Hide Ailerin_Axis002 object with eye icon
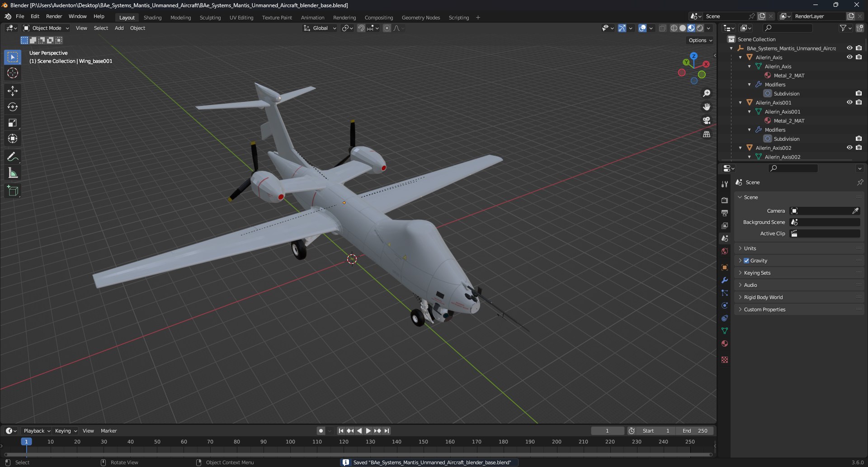Screen dimensions: 868x467 coord(849,148)
